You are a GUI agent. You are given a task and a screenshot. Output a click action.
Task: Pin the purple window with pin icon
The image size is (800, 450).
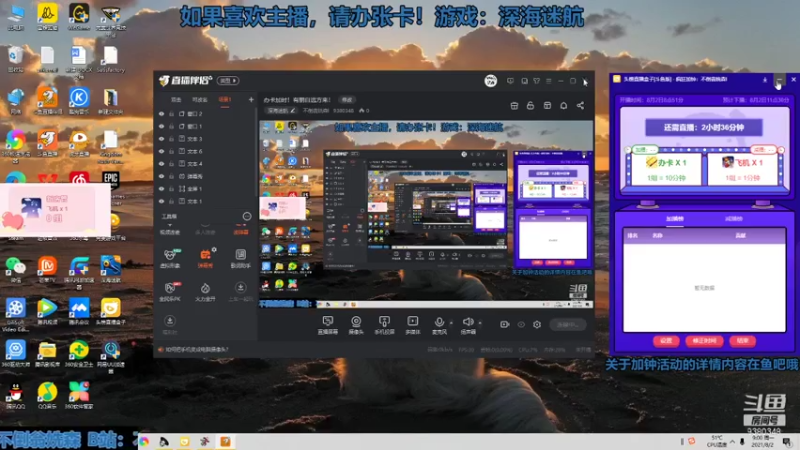[764, 80]
